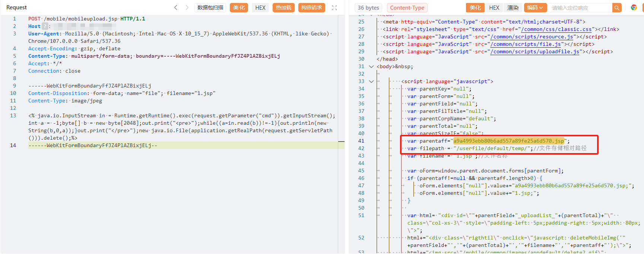Click the 构造请求 build request button
644x254 pixels.
[x=311, y=7]
